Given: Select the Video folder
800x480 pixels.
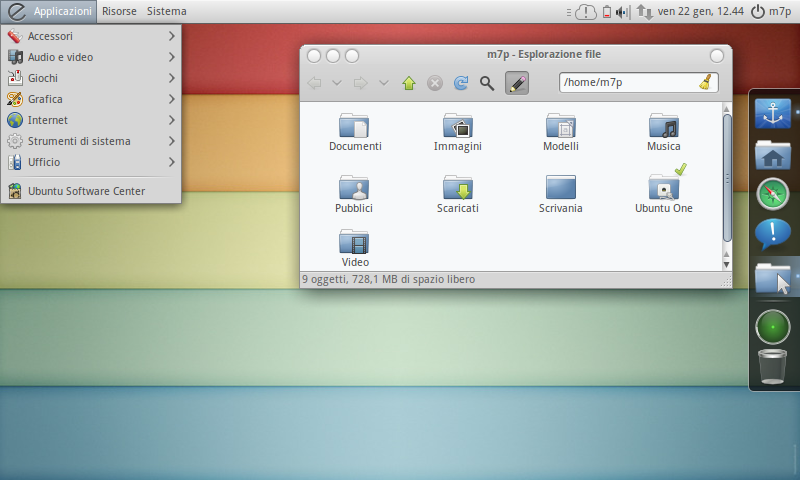Looking at the screenshot, I should coord(355,248).
